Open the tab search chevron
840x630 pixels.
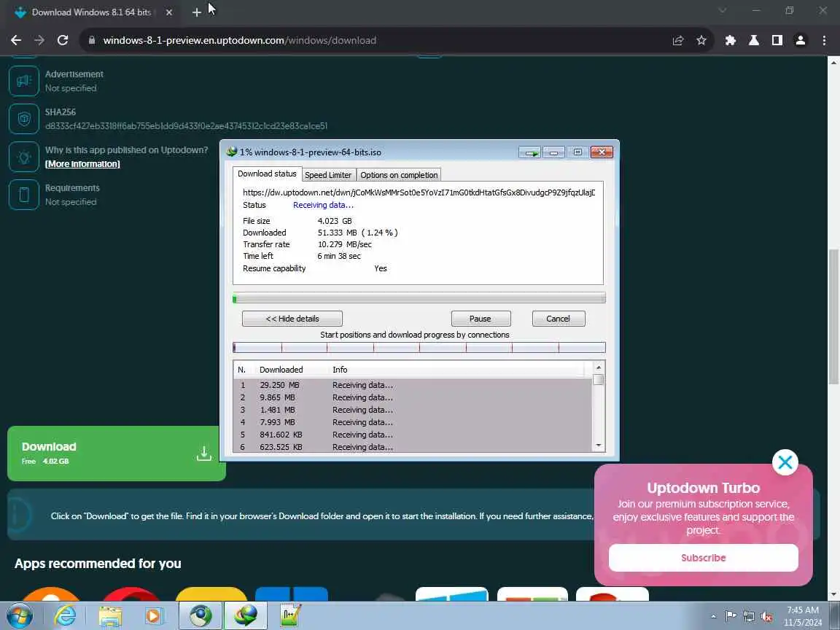click(x=722, y=11)
